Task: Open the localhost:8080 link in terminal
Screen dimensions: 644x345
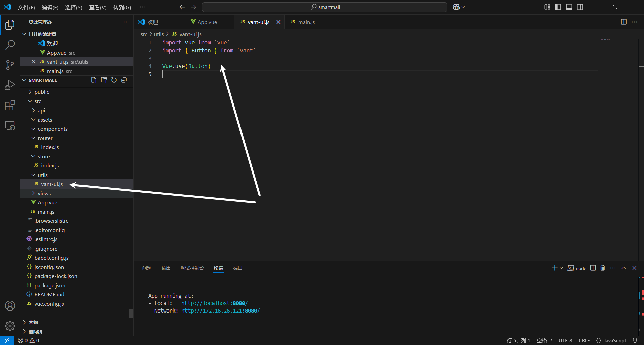Action: click(x=214, y=303)
